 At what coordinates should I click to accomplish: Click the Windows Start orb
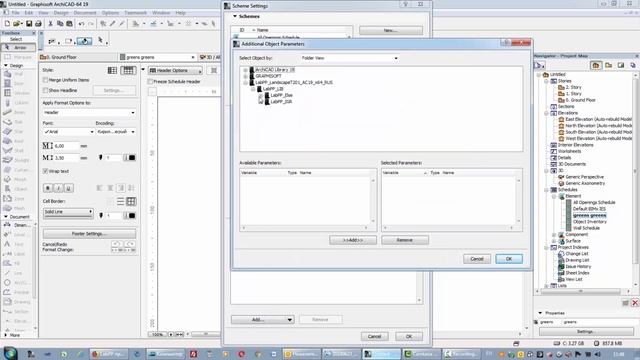tap(10, 353)
